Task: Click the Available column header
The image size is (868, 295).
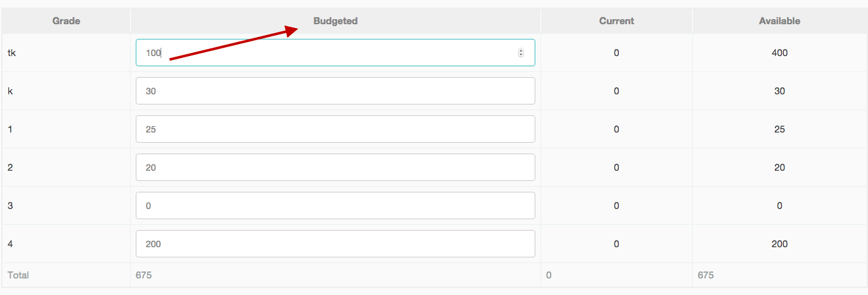Action: click(x=779, y=21)
